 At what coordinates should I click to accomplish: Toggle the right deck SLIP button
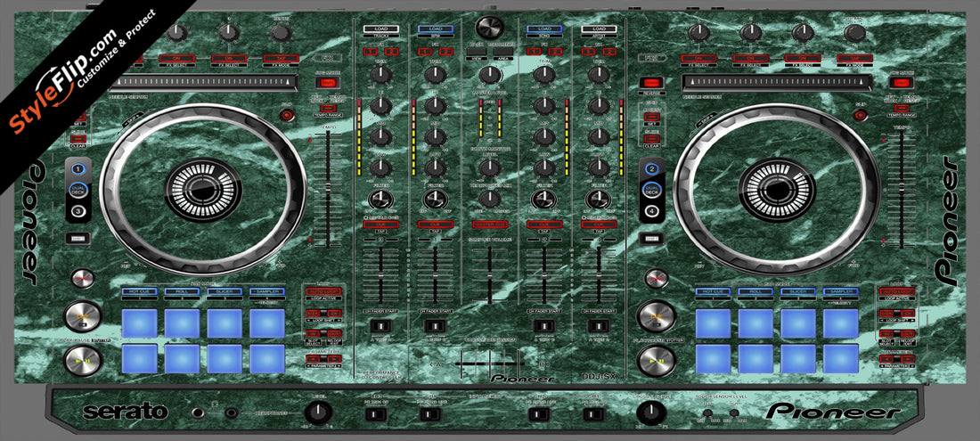click(861, 115)
